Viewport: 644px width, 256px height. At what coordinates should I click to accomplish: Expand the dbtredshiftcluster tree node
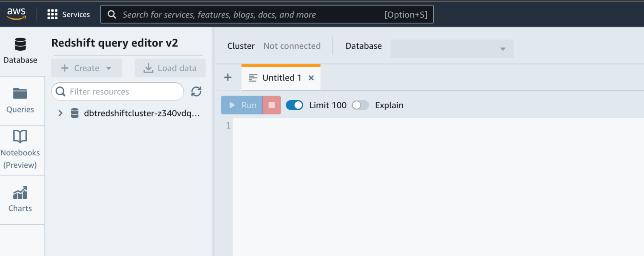60,113
